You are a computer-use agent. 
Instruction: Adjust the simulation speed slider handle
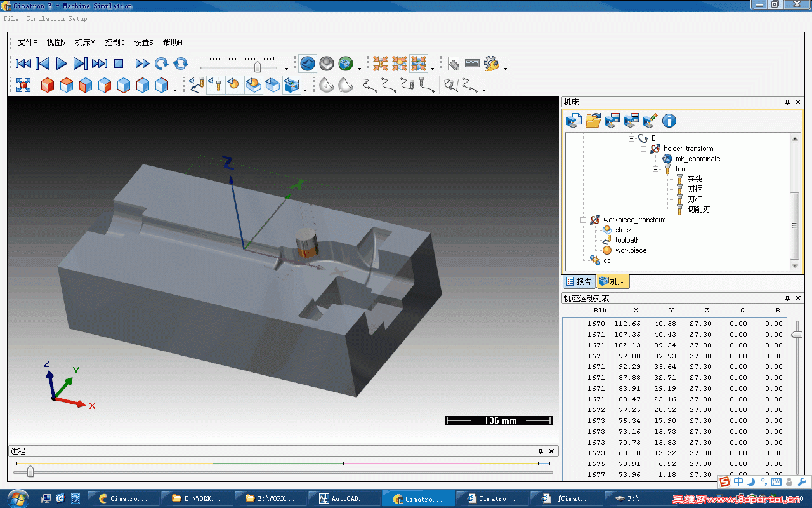pos(258,67)
